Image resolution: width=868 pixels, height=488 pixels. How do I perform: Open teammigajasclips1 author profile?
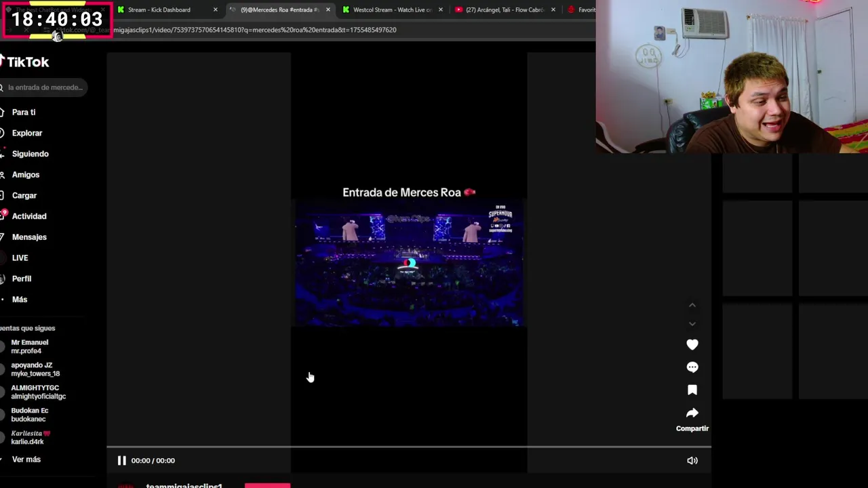[x=184, y=485]
